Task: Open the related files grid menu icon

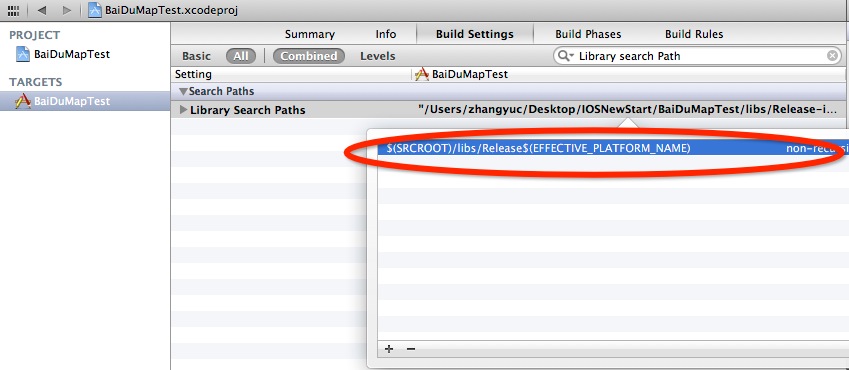Action: [x=14, y=10]
